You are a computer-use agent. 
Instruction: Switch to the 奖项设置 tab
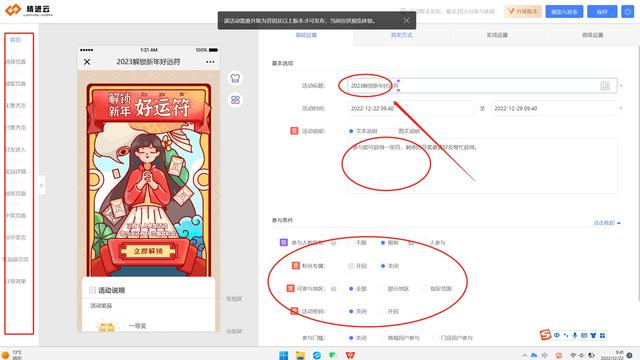(x=497, y=35)
